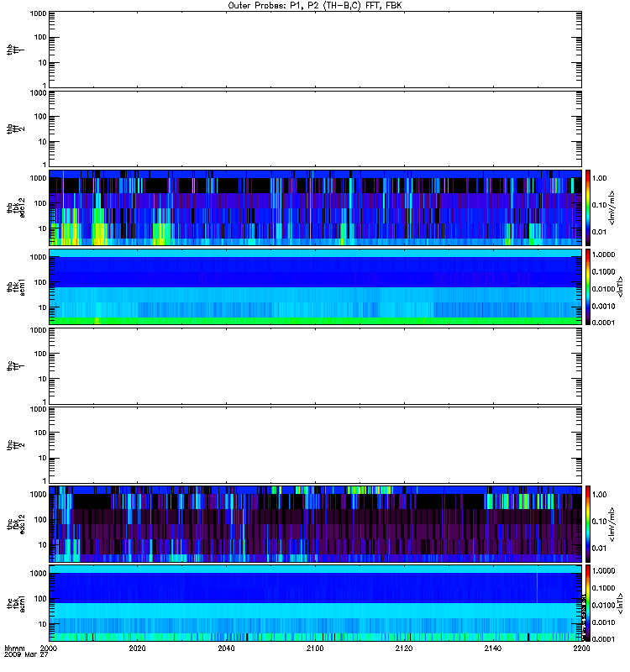The height and width of the screenshot is (672, 630).
Task: Click inside the thc fbk edc12 spectrogram
Action: point(316,524)
